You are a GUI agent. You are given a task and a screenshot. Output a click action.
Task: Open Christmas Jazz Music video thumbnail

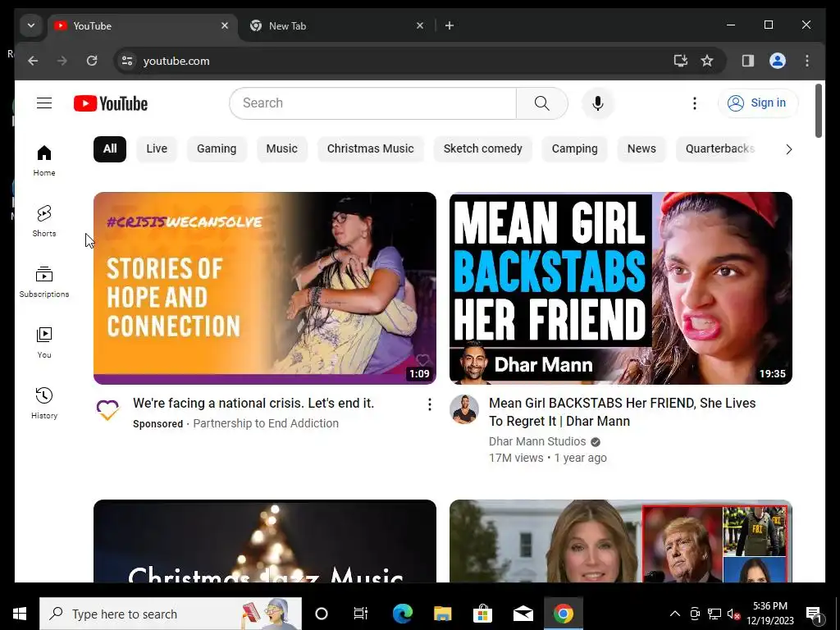pos(265,541)
